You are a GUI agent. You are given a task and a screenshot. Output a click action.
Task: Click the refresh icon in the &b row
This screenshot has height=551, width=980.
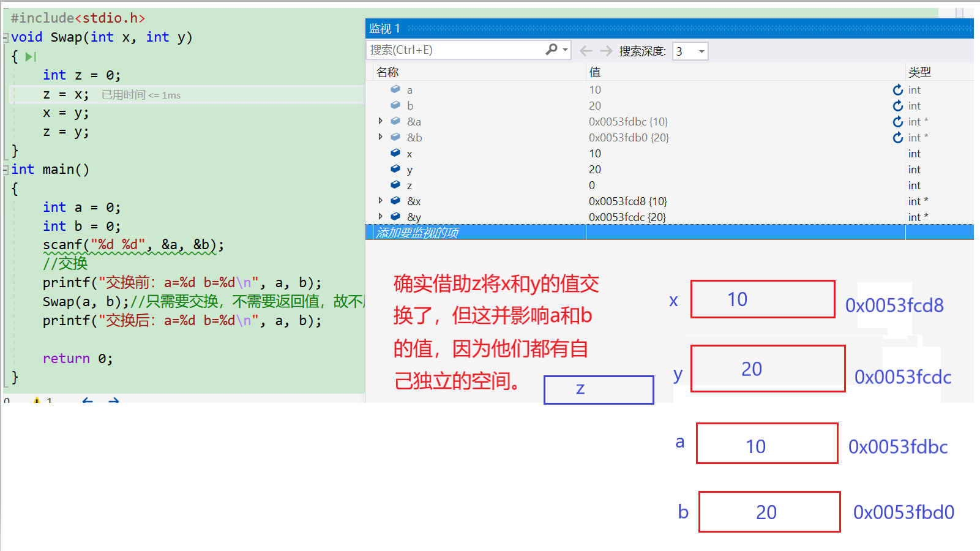point(898,138)
